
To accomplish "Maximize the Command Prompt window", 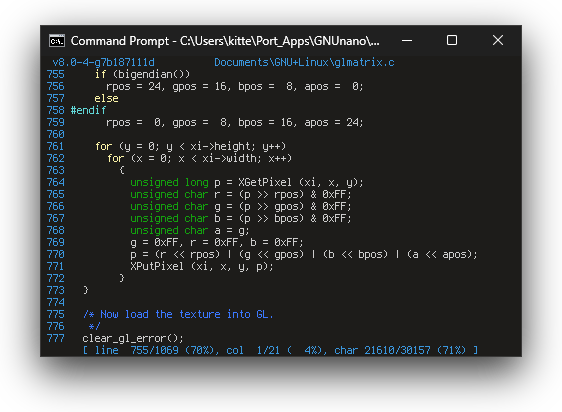I will (x=452, y=40).
